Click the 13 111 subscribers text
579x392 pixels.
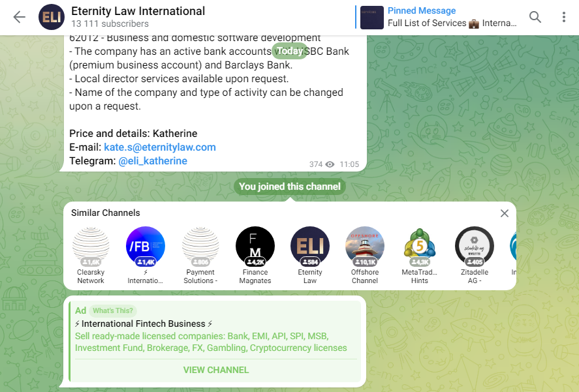[110, 23]
